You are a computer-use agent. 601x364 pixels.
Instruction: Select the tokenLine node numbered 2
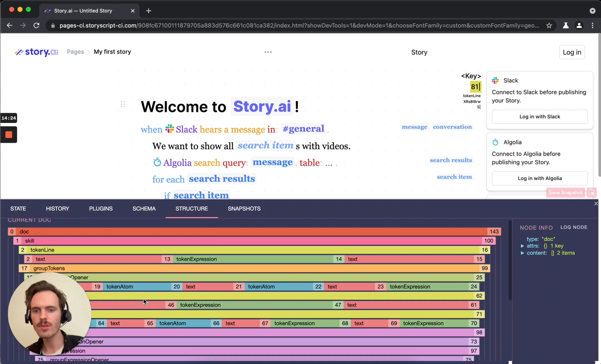click(254, 250)
